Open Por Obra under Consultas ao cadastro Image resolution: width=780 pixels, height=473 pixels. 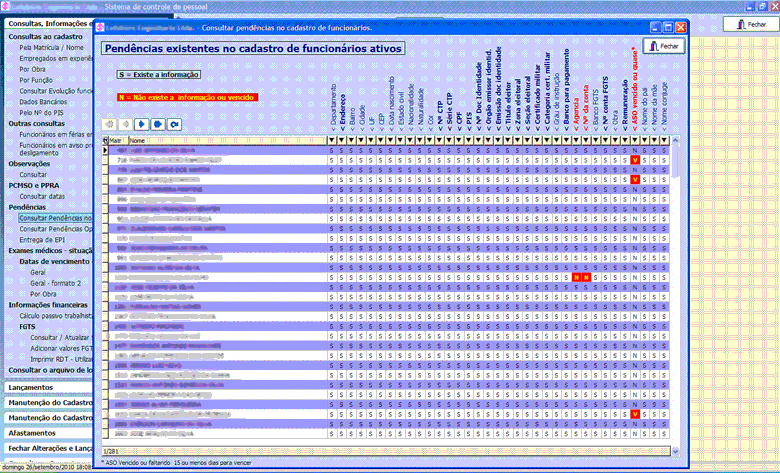tap(32, 70)
